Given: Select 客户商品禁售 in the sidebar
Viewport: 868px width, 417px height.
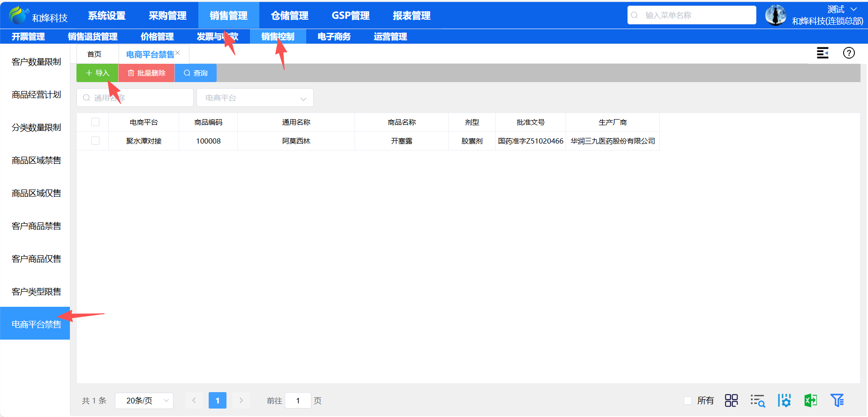Looking at the screenshot, I should (36, 226).
